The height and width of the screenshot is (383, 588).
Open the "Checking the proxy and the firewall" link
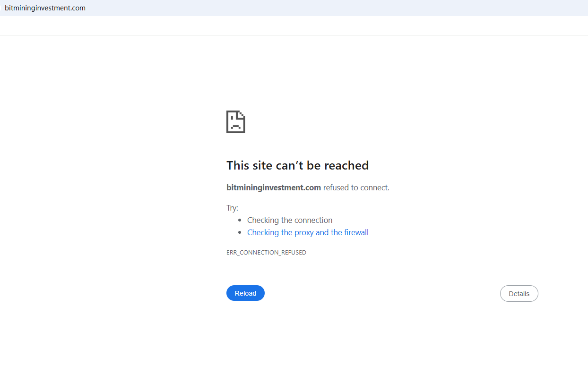pyautogui.click(x=308, y=232)
